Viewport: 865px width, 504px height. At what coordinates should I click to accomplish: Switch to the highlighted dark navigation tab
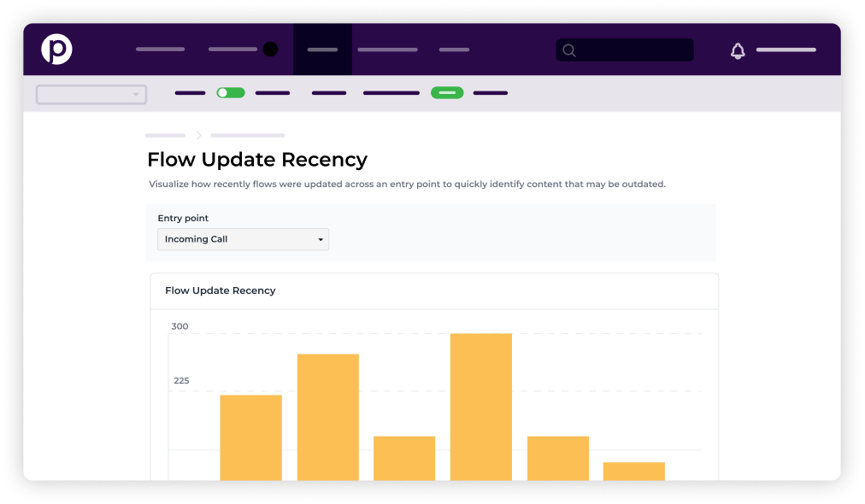point(322,49)
